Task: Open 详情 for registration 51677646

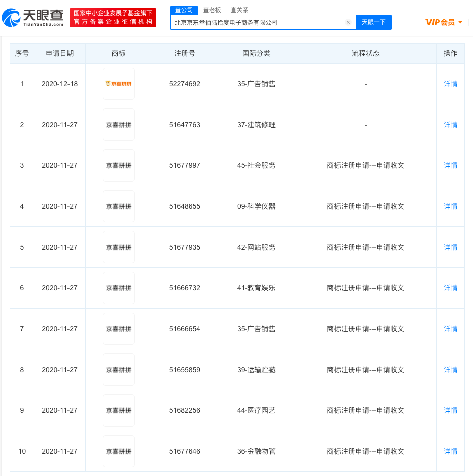Action: (450, 451)
